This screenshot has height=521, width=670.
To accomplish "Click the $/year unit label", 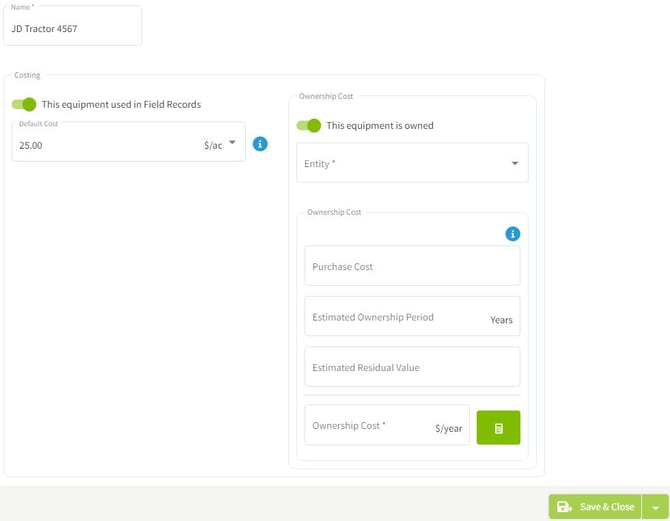I will [x=448, y=428].
